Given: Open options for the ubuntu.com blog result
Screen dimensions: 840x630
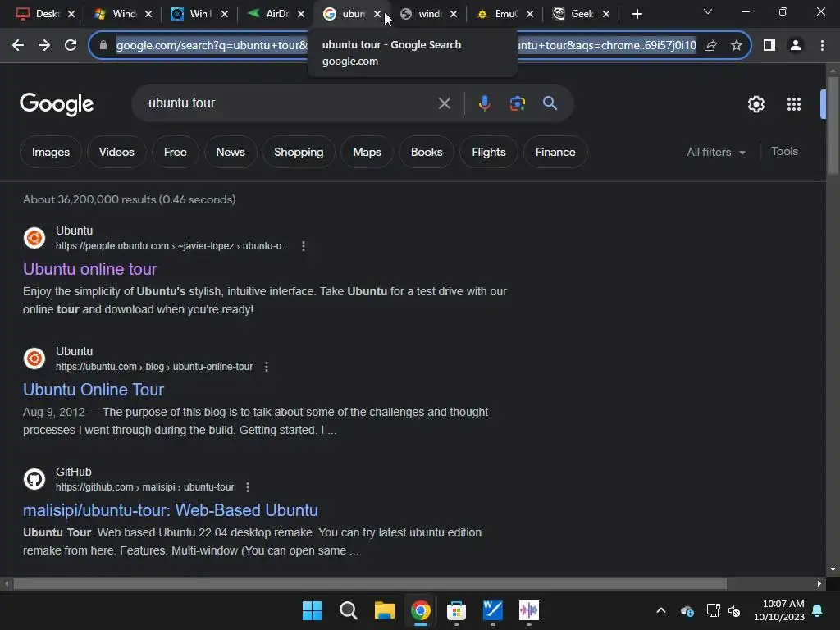Looking at the screenshot, I should tap(267, 367).
